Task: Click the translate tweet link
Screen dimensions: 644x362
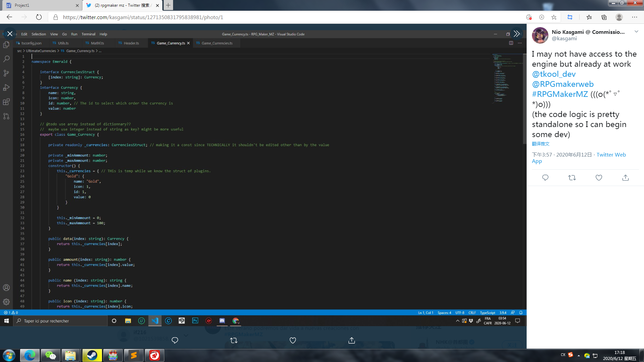Action: coord(541,144)
